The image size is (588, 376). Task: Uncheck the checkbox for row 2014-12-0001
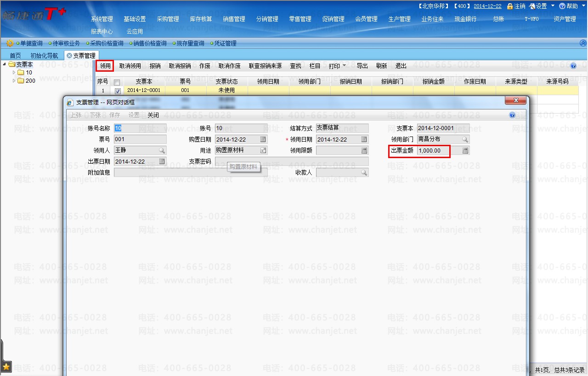click(117, 91)
